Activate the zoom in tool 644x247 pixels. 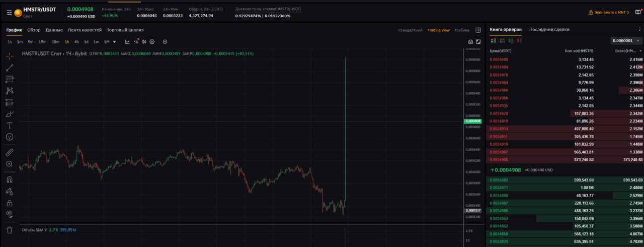point(10,164)
